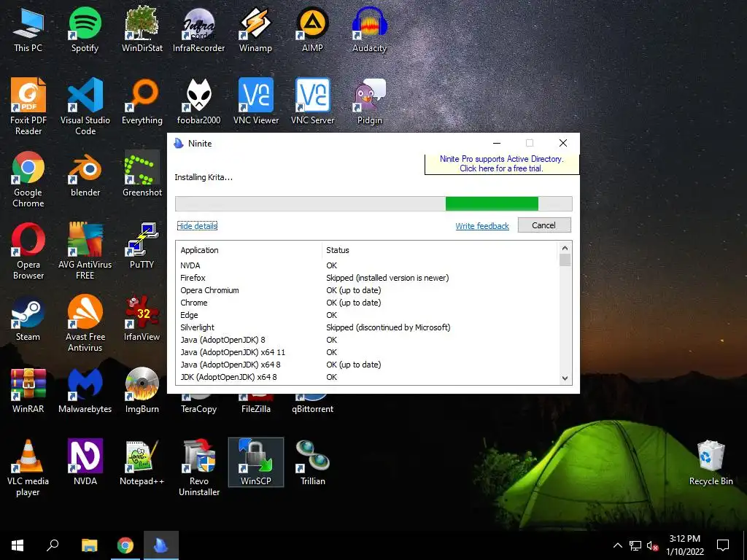Show hidden system tray icons
747x560 pixels.
(x=617, y=545)
